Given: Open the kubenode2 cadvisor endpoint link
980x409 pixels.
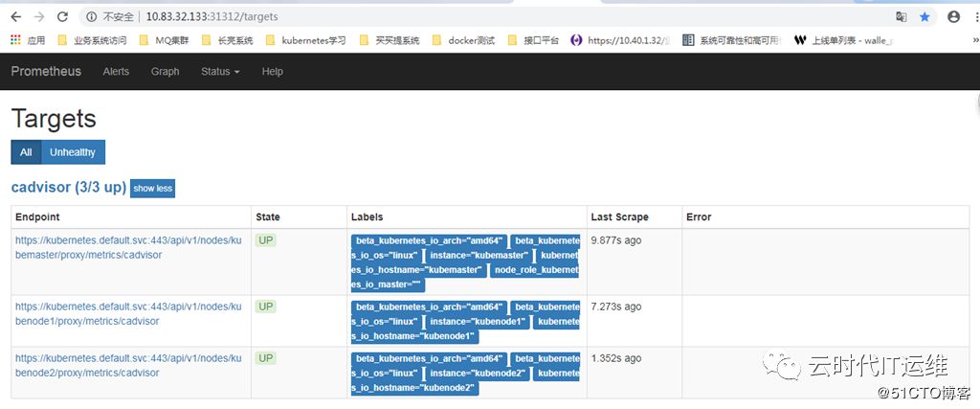Looking at the screenshot, I should [x=128, y=365].
